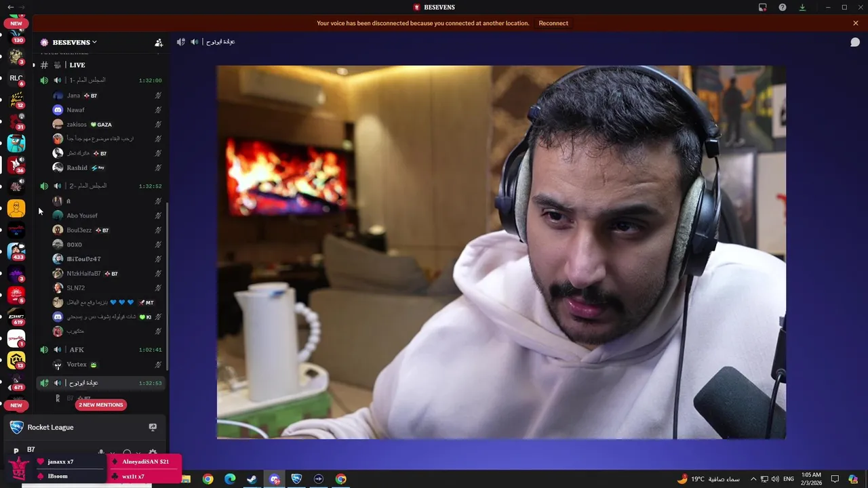Join voice channel المجلس العام -1

click(100, 80)
